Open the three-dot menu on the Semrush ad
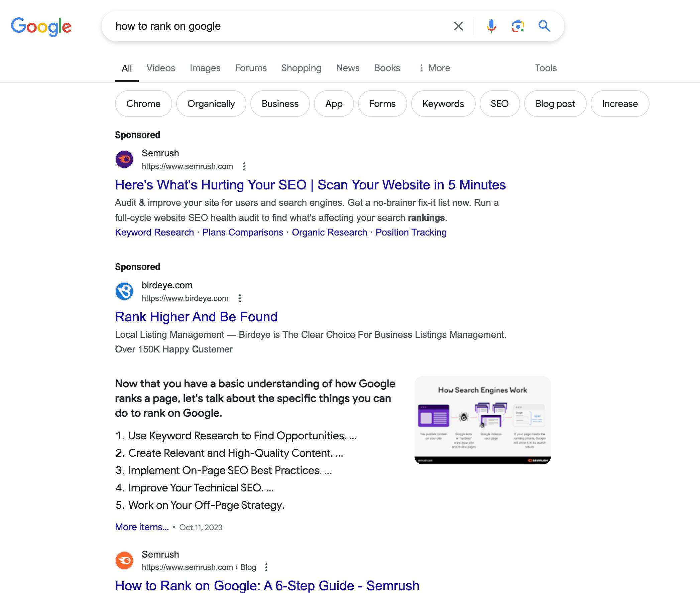The height and width of the screenshot is (604, 700). [x=244, y=166]
